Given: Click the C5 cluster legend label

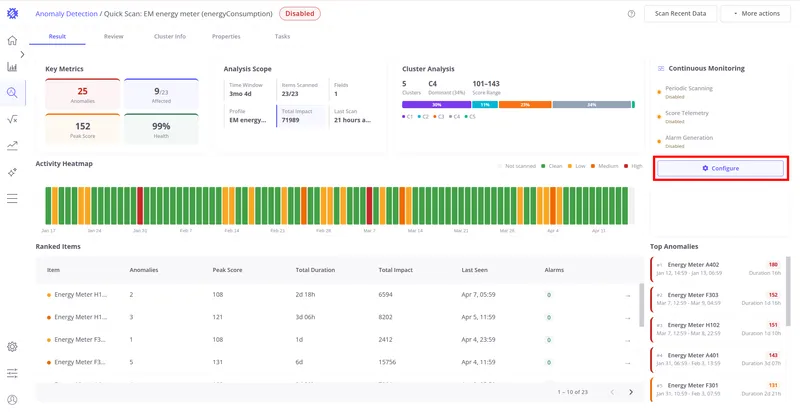Looking at the screenshot, I should 469,117.
